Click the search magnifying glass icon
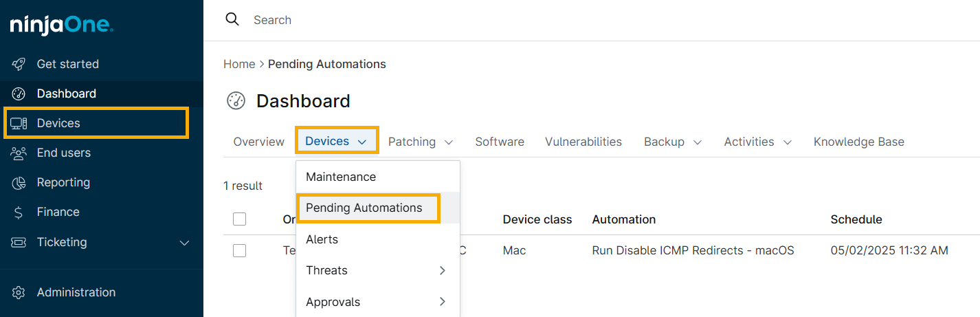Image resolution: width=980 pixels, height=317 pixels. tap(233, 19)
